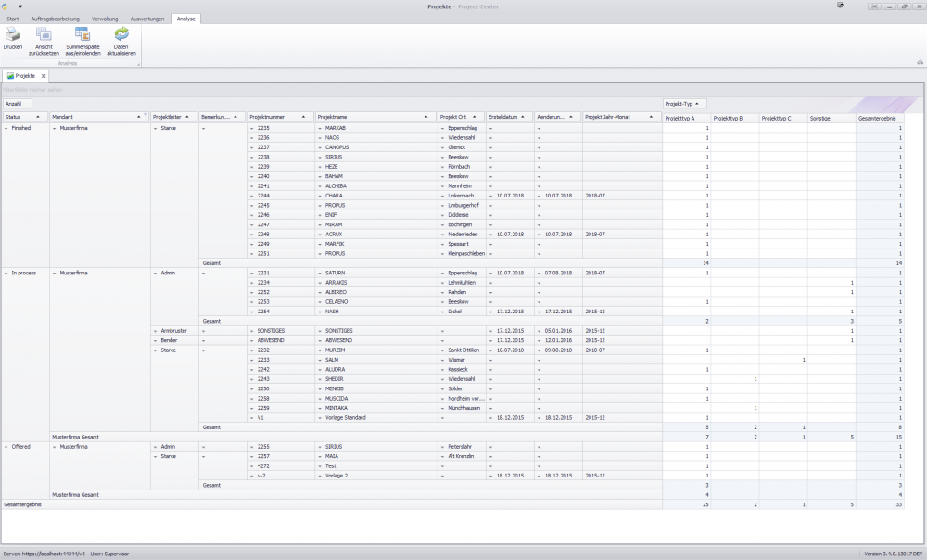Click the Projekt-Typ column field button
Screen dimensions: 927x560
pyautogui.click(x=685, y=104)
